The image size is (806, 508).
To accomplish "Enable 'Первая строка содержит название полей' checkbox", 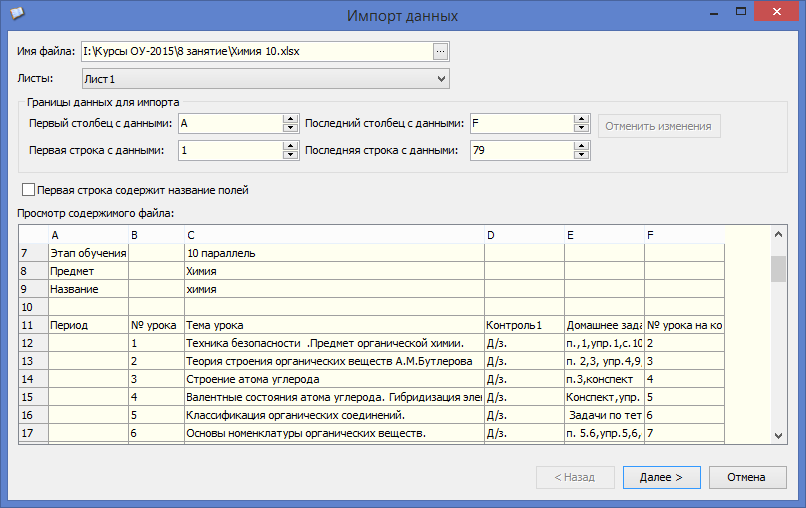I will [28, 190].
